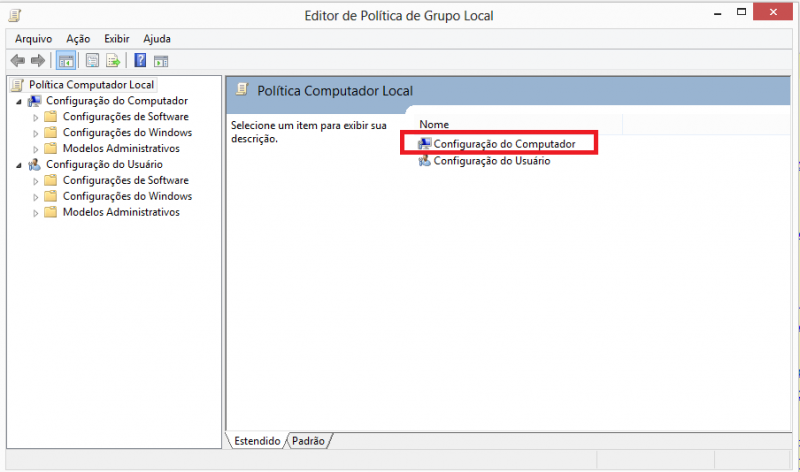Click the Export list toolbar icon
The width and height of the screenshot is (800, 472).
pyautogui.click(x=113, y=60)
